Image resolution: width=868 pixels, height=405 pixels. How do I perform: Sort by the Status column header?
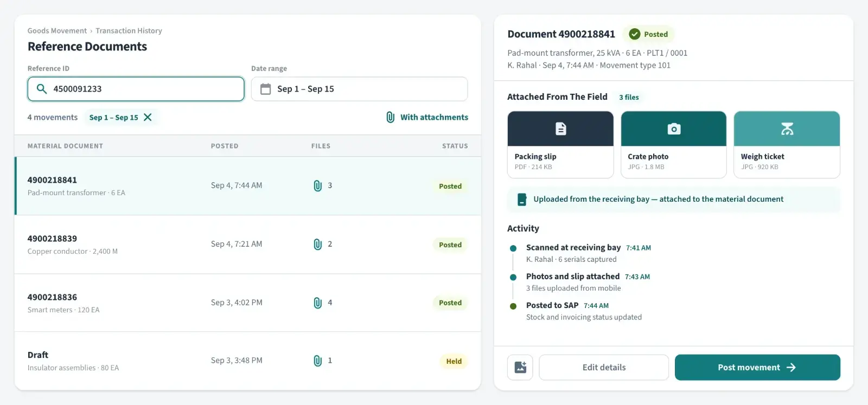tap(455, 146)
